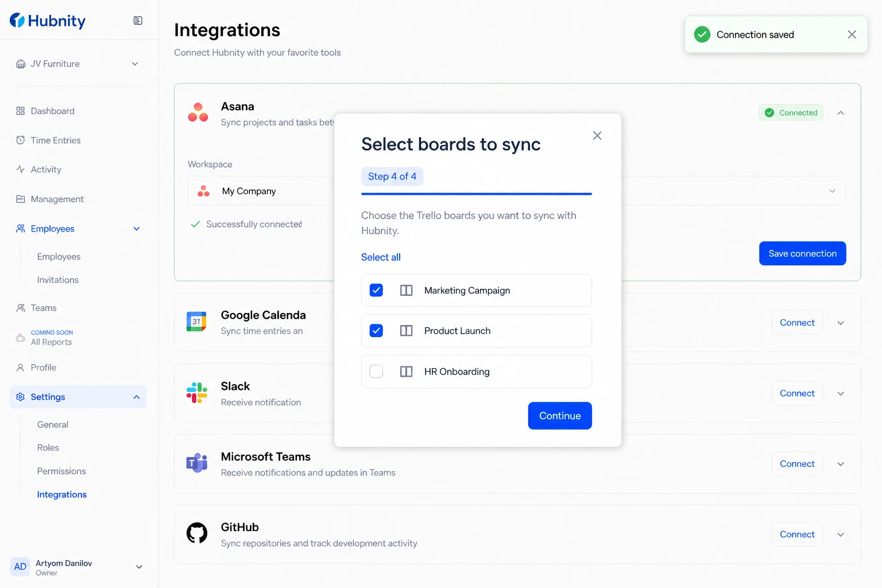Viewport: 882px width, 588px height.
Task: Click the Slack logo icon
Action: coord(197,393)
